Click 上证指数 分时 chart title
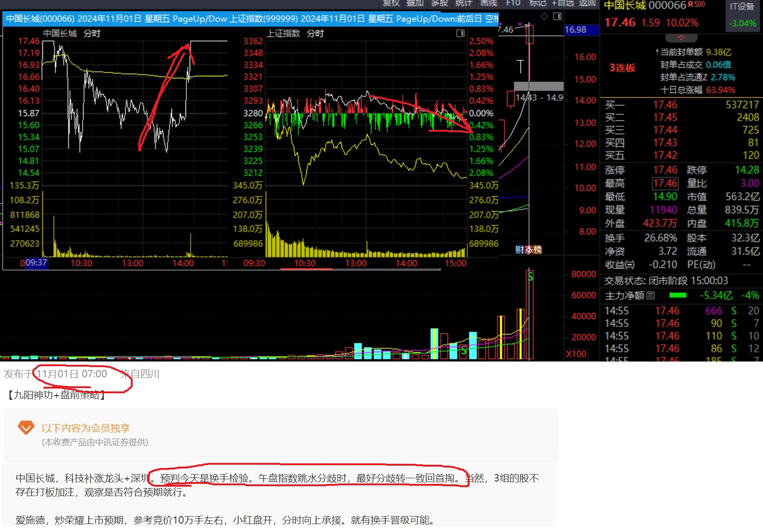This screenshot has width=763, height=532. [x=295, y=34]
